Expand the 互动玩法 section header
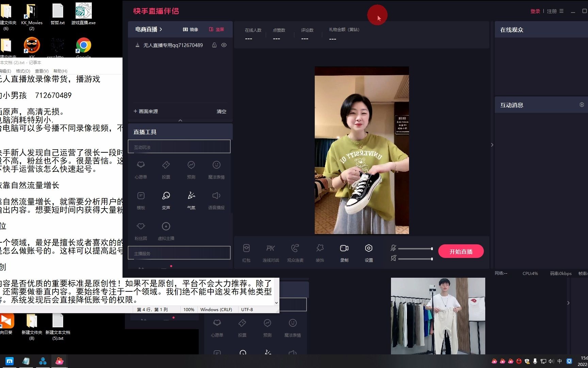Screen dimensions: 588x368 pos(179,147)
